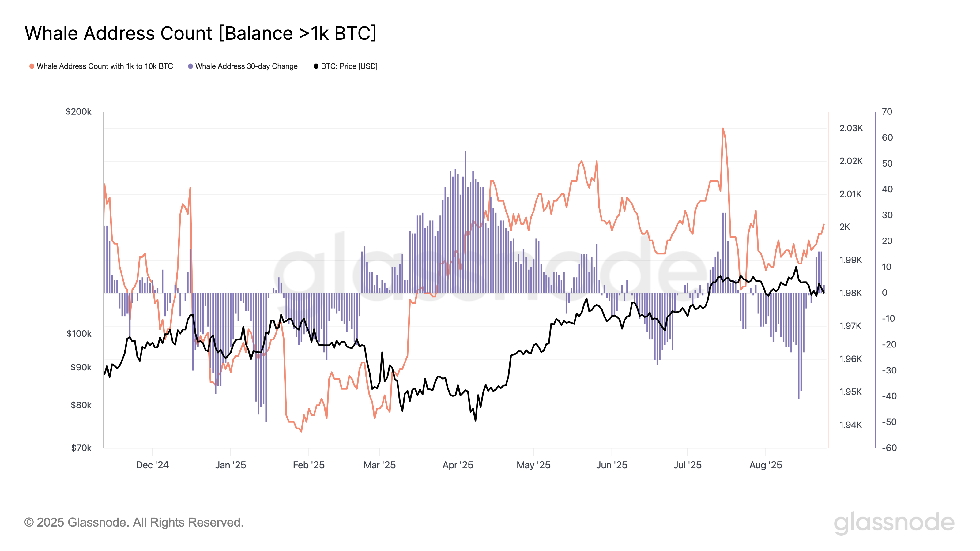Viewport: 980px width, 551px height.
Task: Click the purple 30-day Change legend dot
Action: pyautogui.click(x=190, y=66)
